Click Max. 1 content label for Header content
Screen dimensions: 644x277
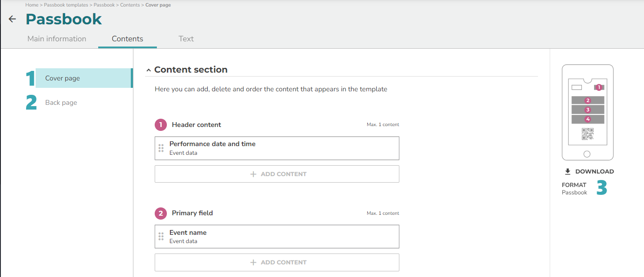pyautogui.click(x=383, y=125)
